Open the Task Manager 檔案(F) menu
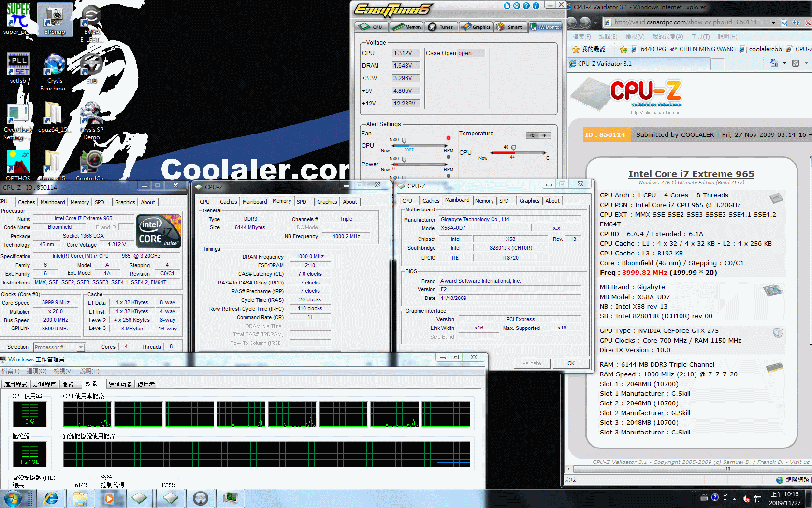The image size is (812, 508). 11,371
